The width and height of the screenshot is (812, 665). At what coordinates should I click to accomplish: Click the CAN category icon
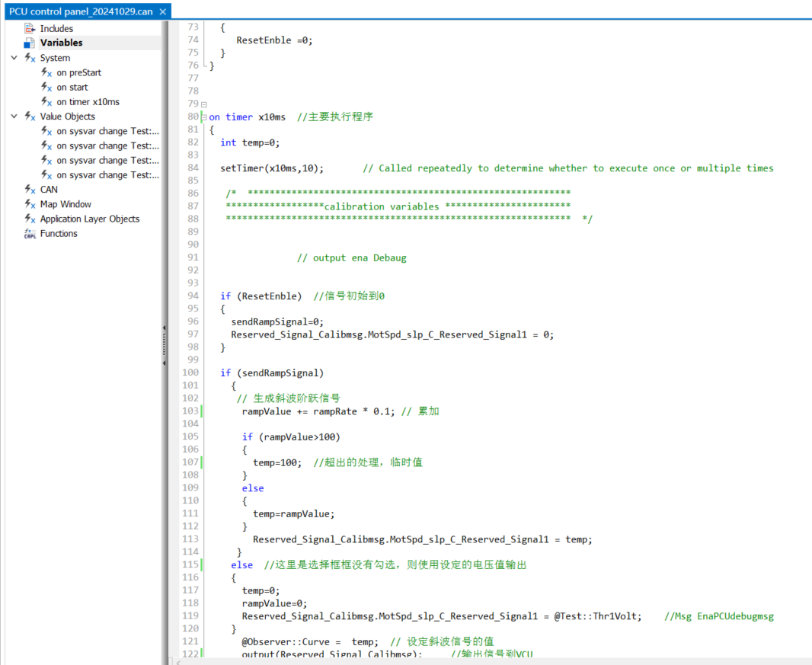click(x=30, y=190)
